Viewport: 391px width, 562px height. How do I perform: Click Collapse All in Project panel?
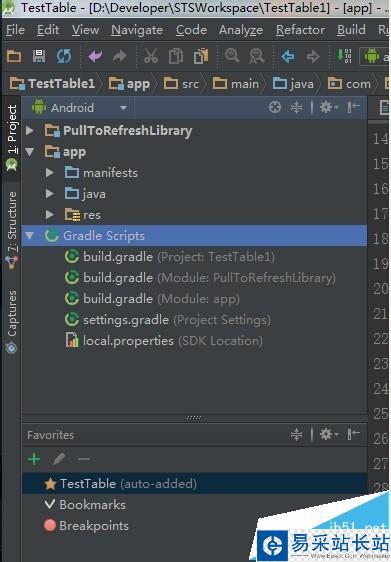(296, 107)
